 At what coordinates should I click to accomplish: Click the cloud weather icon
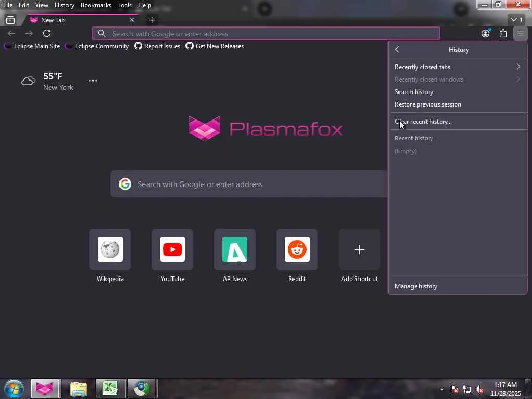[x=28, y=81]
